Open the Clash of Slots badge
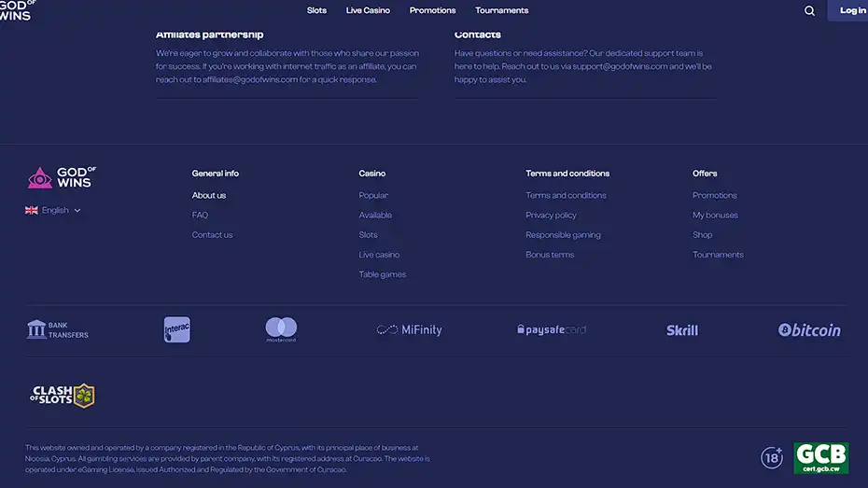The height and width of the screenshot is (488, 868). [x=63, y=395]
